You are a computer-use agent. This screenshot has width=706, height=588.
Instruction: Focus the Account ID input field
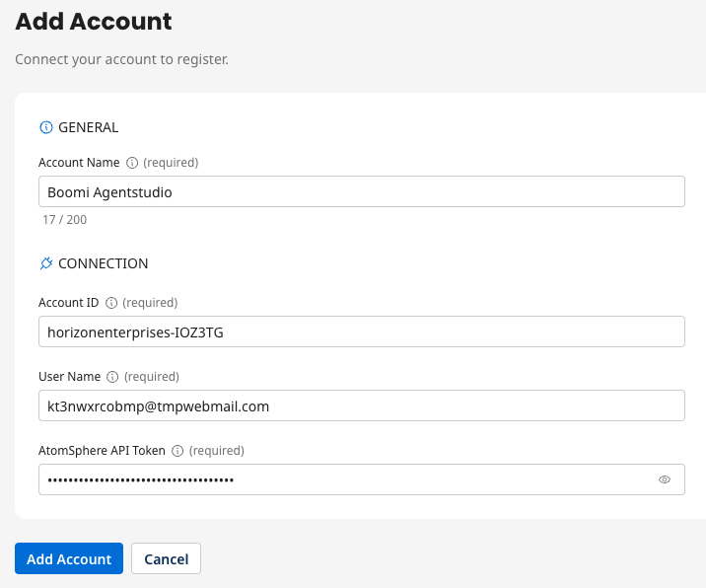click(x=362, y=331)
